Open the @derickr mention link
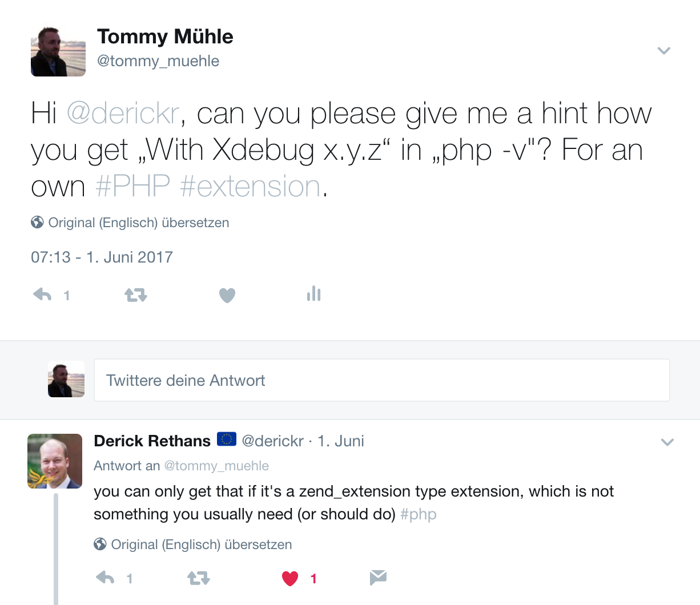Viewport: 700px width, 605px height. (124, 113)
